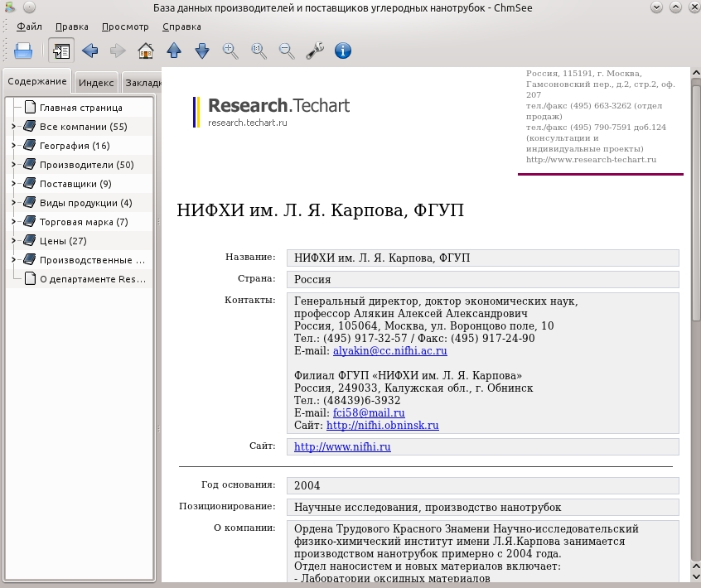Click the Research.Techart logo
The height and width of the screenshot is (588, 701).
point(272,112)
